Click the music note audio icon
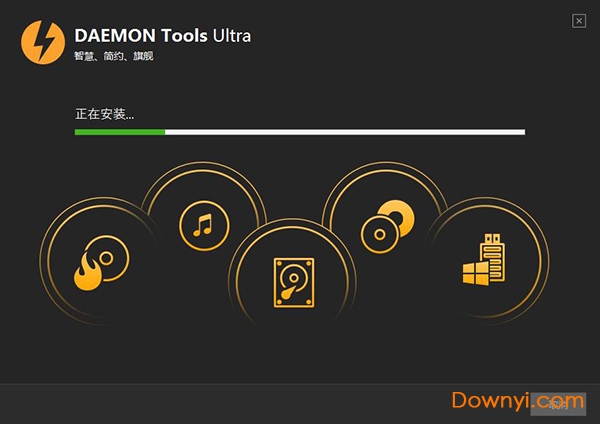Screen dimensions: 600x424 point(204,225)
